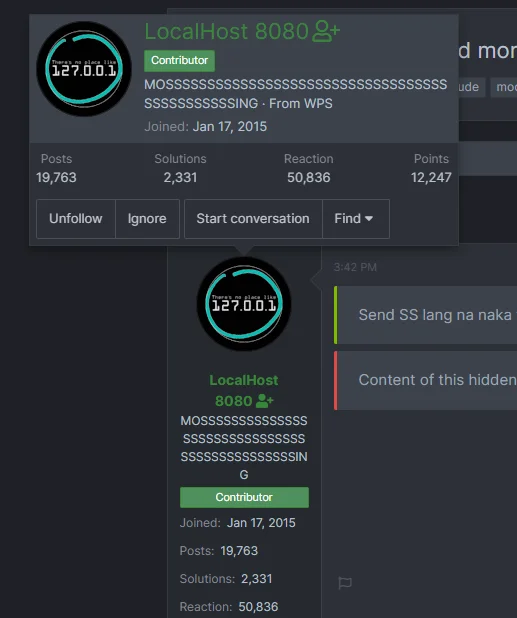Click sidebar Solutions: 2,331 value
The height and width of the screenshot is (618, 517).
point(257,579)
